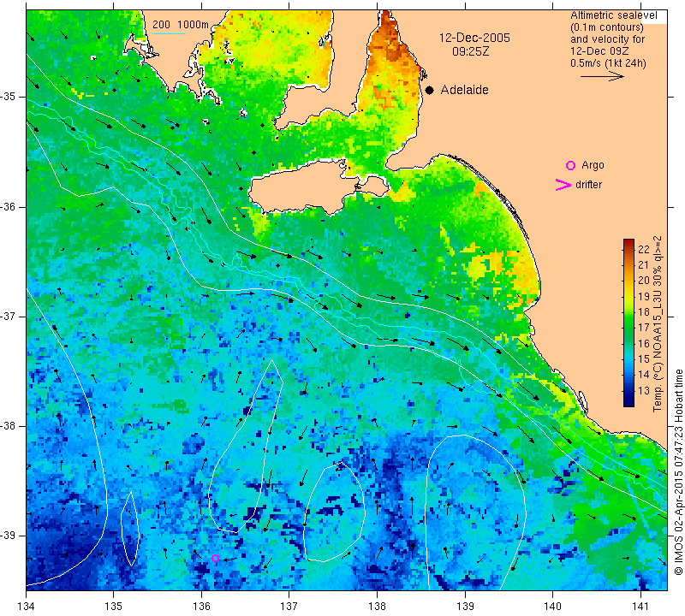Image resolution: width=685 pixels, height=616 pixels.
Task: Click the 'Temp. (°C) NOAA15_L3U' colorbar caption
Action: click(657, 324)
